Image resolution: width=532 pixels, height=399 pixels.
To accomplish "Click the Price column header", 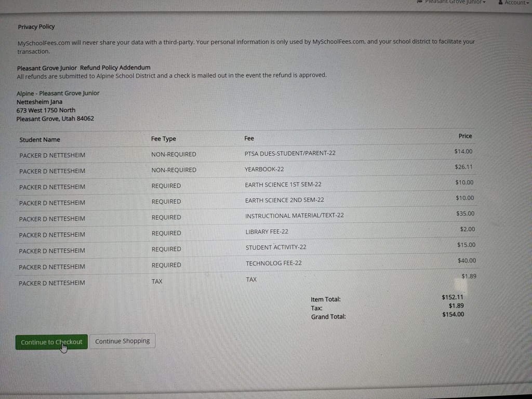I will (465, 136).
